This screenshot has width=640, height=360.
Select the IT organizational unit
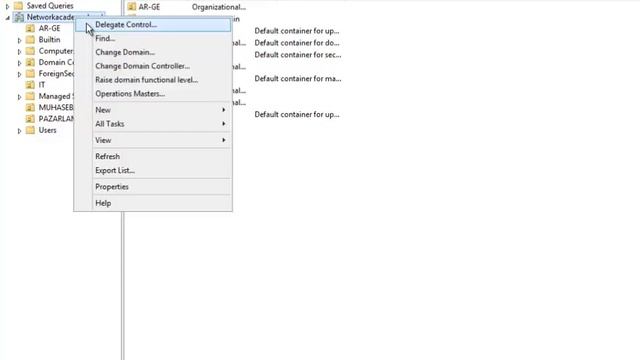click(42, 85)
